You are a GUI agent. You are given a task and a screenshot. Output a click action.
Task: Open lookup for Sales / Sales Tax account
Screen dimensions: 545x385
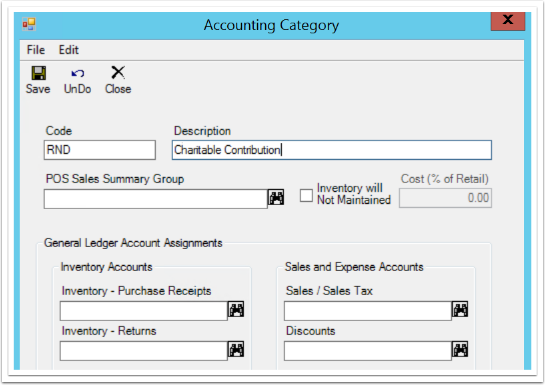coord(460,309)
